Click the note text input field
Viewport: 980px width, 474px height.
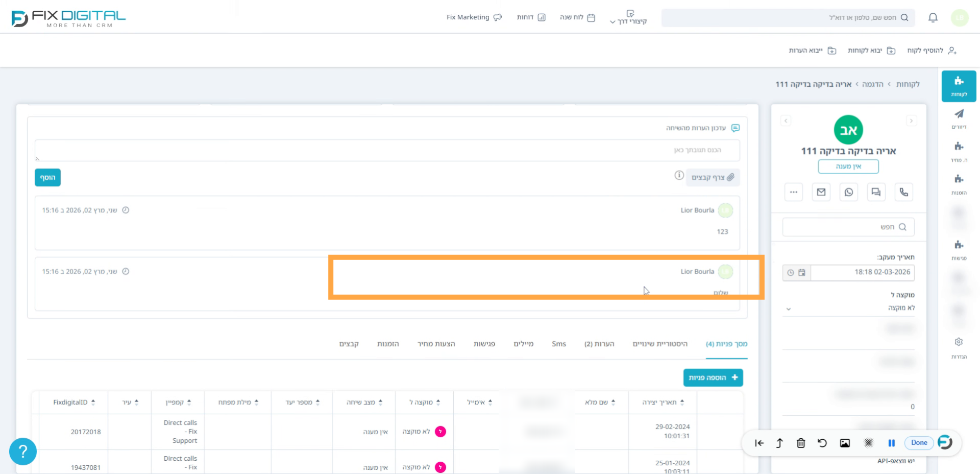coord(387,150)
